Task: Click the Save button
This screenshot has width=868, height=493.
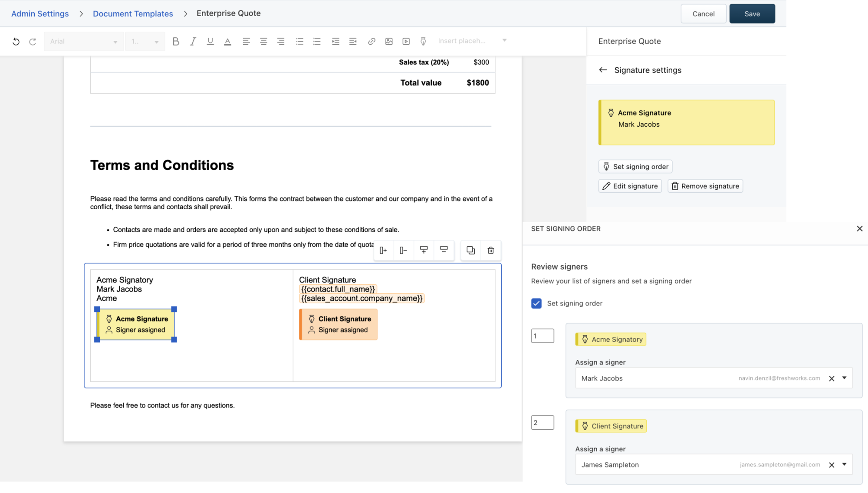Action: tap(752, 14)
